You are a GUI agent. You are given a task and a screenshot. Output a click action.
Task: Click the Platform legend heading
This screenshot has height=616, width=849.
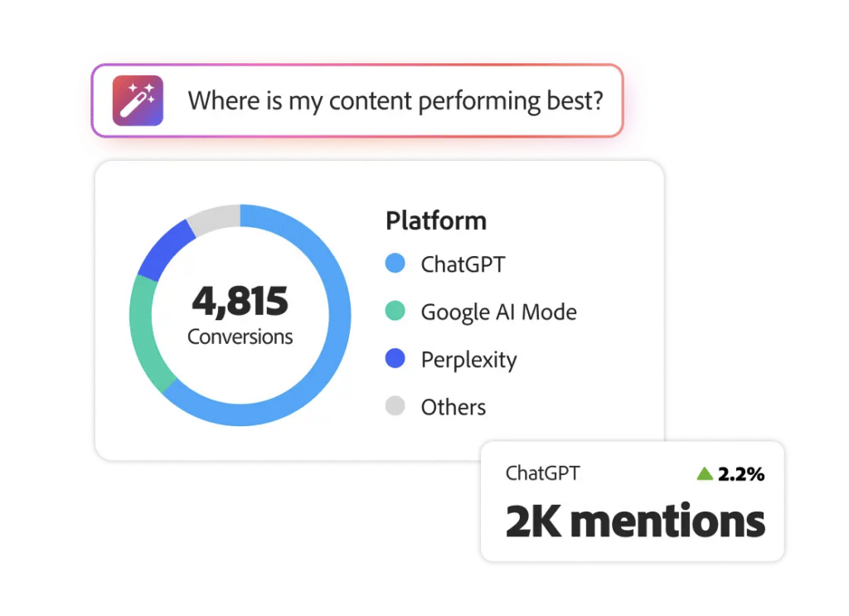pos(436,221)
